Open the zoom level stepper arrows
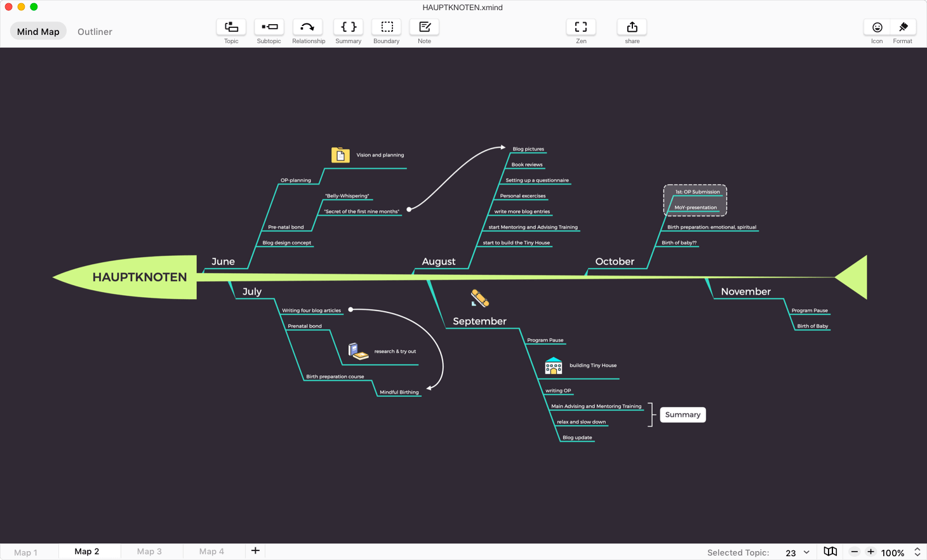This screenshot has height=560, width=927. pos(917,552)
